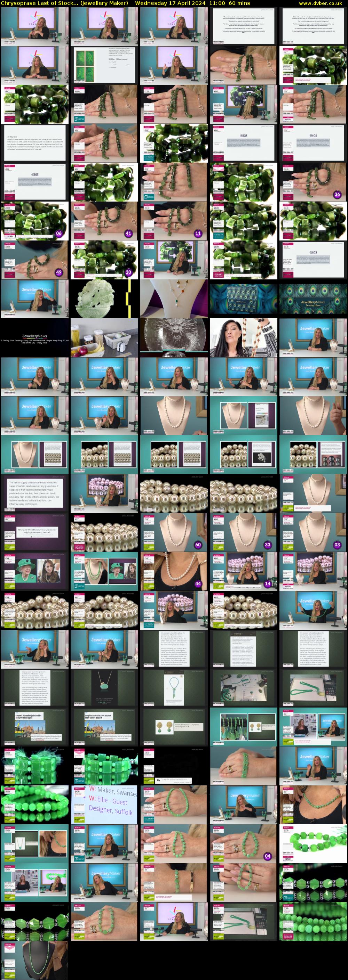
Task: Open the pearl necklace thumbnail with countdown 60
Action: (174, 532)
